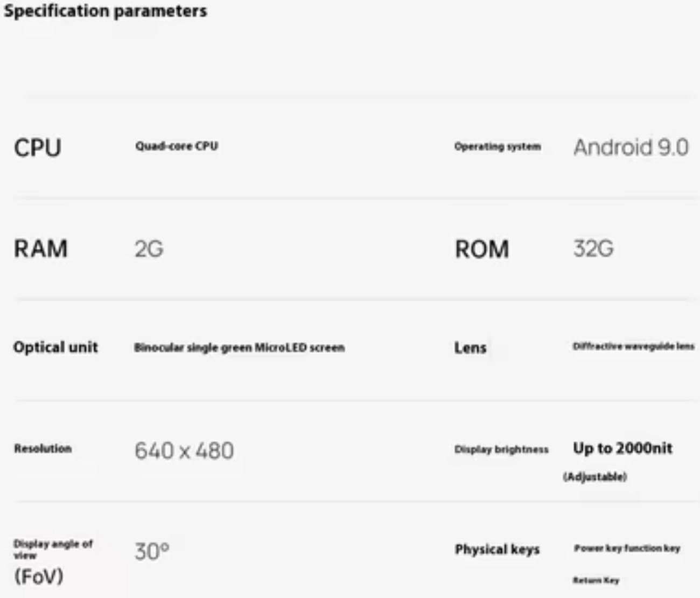Select the 32G ROM value
The width and height of the screenshot is (700, 598).
[593, 249]
